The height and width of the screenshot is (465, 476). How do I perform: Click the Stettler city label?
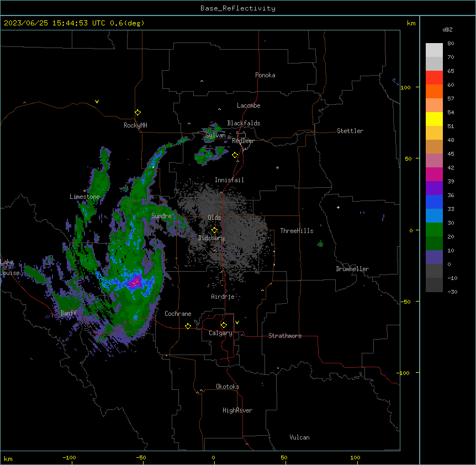350,131
